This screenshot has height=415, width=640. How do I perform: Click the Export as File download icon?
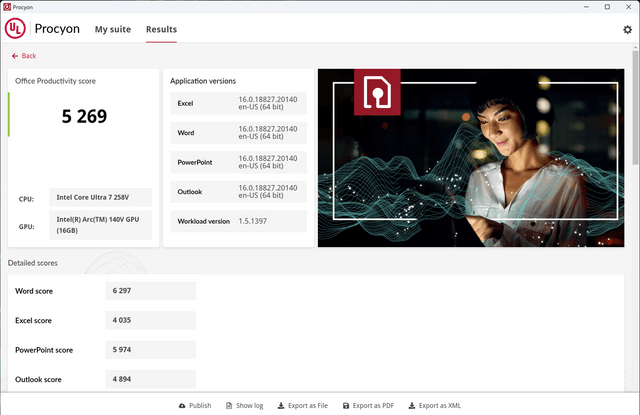point(281,406)
